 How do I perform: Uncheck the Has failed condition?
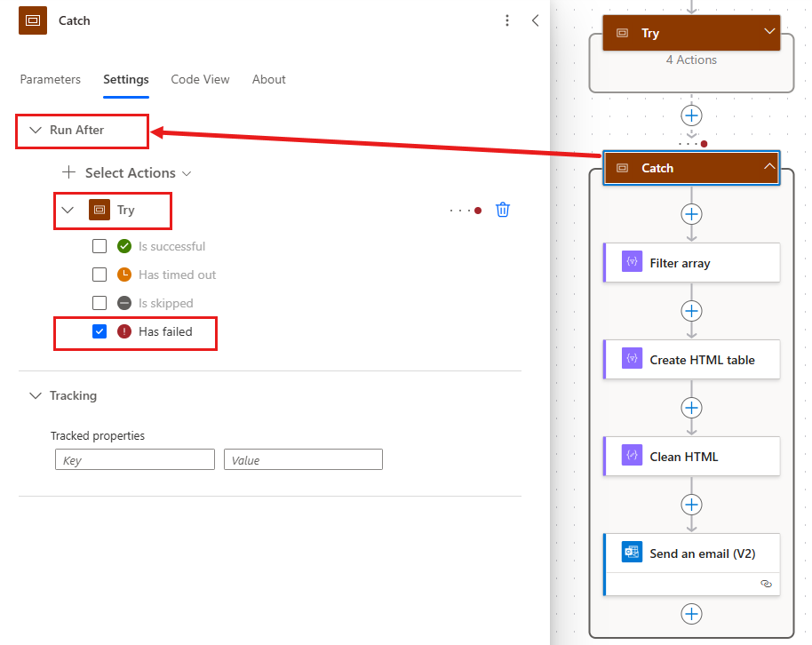pyautogui.click(x=99, y=332)
